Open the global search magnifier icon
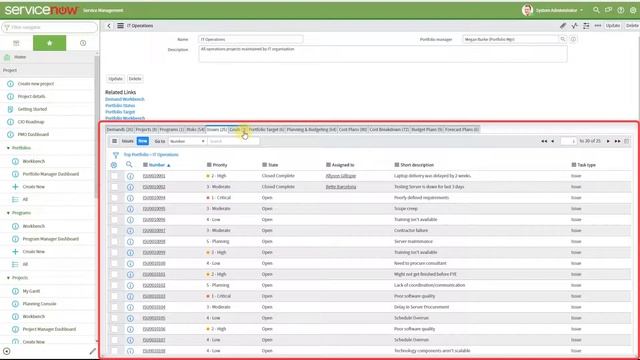640x360 pixels. (596, 10)
